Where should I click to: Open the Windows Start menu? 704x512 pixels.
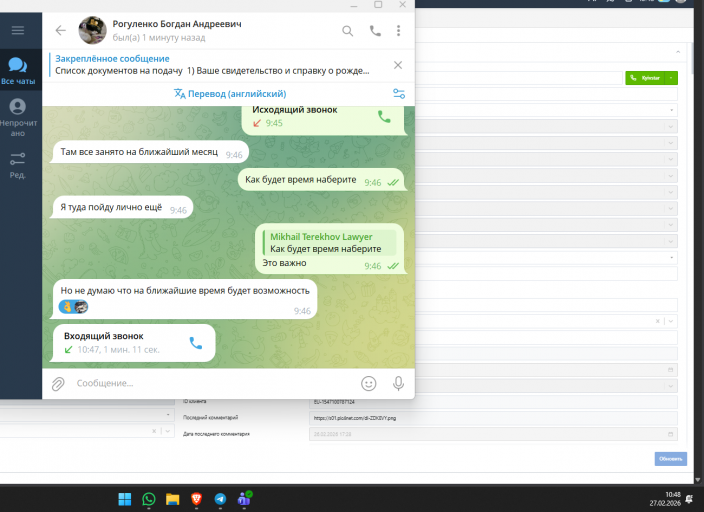pos(124,499)
